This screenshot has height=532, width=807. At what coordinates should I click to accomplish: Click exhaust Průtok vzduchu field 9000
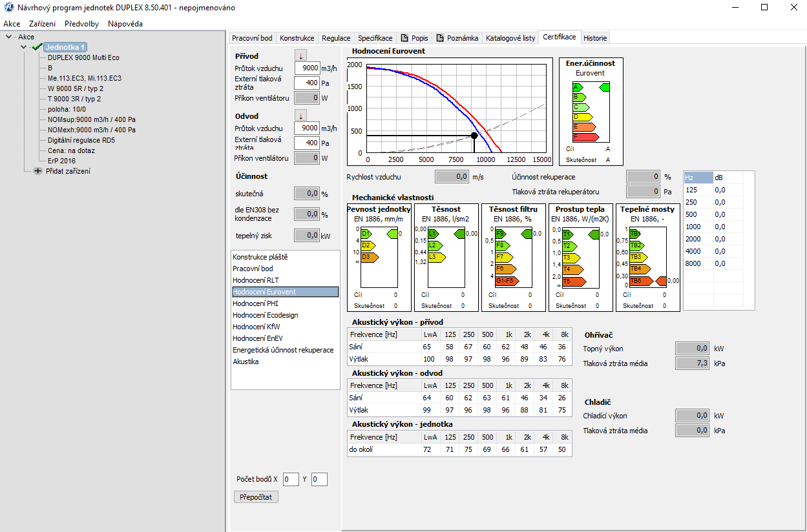click(x=307, y=128)
